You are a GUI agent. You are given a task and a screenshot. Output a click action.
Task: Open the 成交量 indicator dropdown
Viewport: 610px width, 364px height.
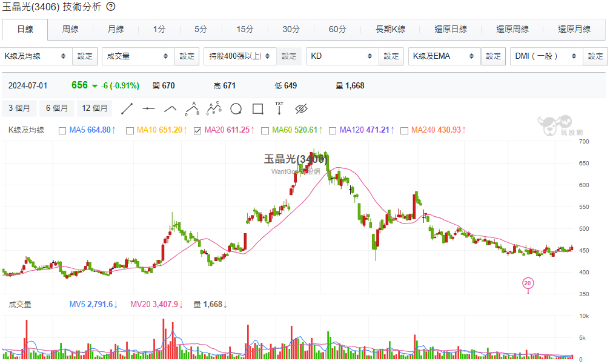[138, 56]
